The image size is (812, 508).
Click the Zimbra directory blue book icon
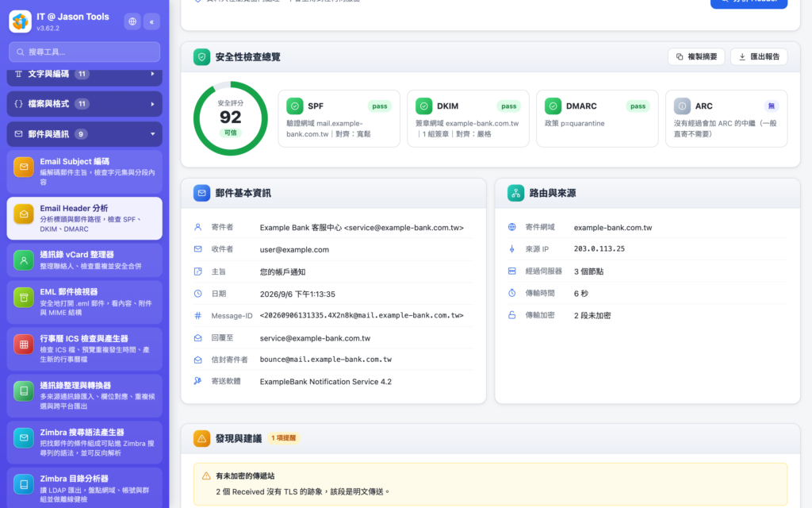pos(24,484)
